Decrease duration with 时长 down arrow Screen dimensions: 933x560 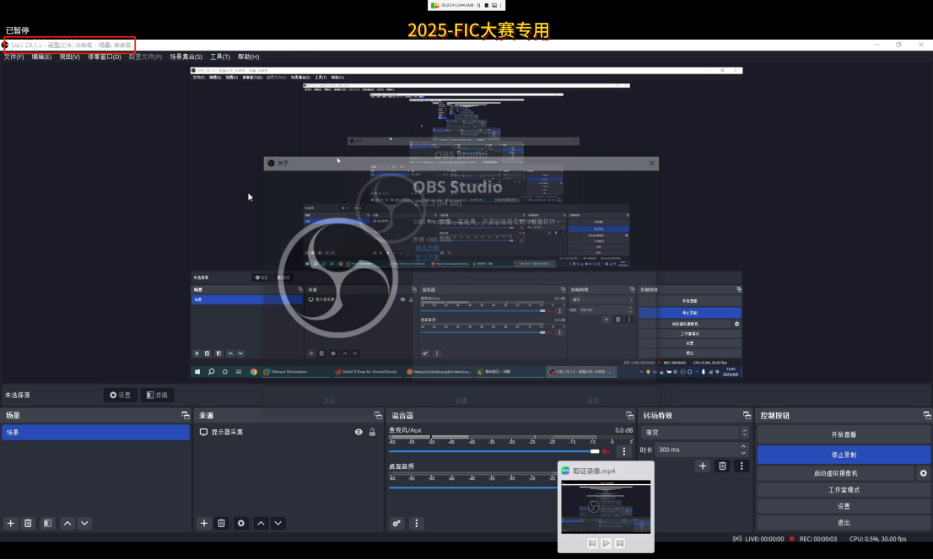(743, 453)
